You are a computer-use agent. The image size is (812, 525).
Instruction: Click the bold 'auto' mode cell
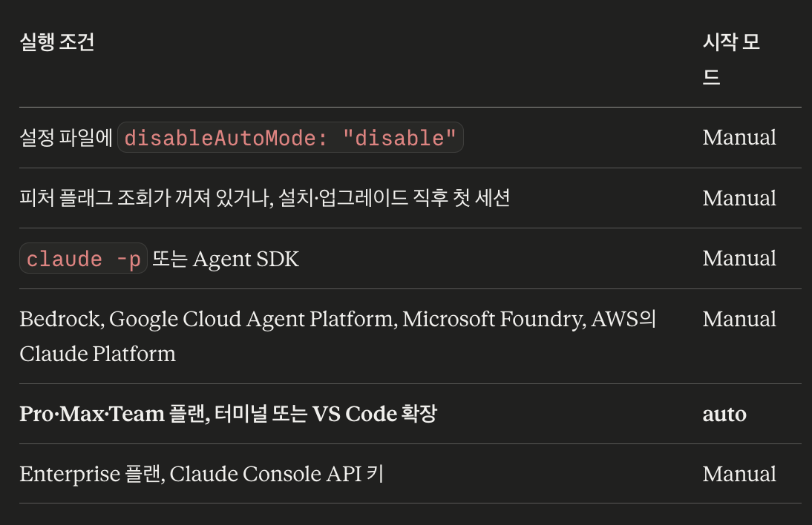724,415
